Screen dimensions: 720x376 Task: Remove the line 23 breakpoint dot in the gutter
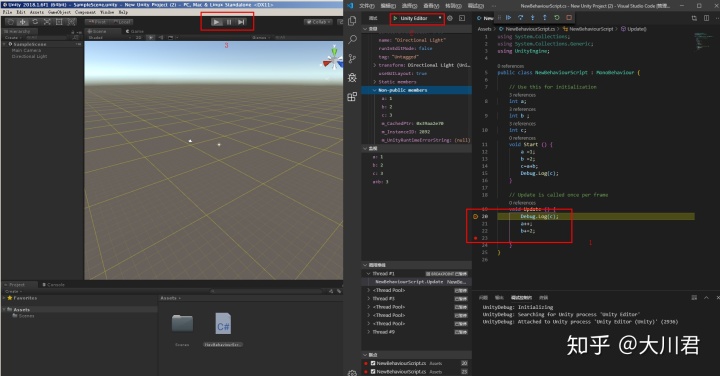(x=475, y=238)
